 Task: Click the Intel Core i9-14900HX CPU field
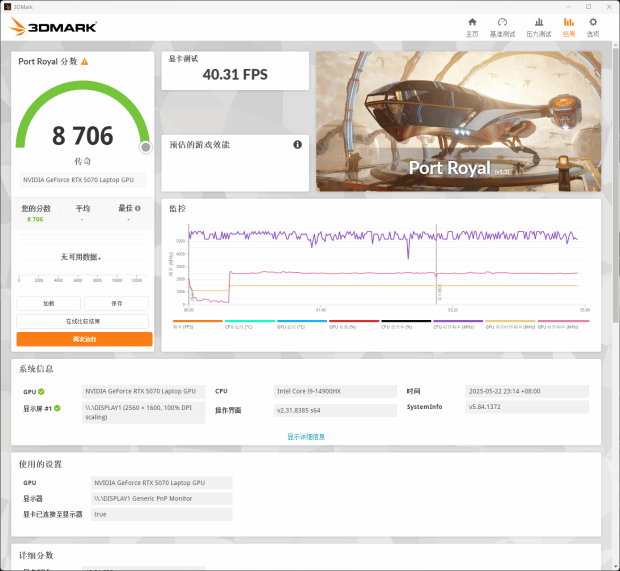pos(335,391)
